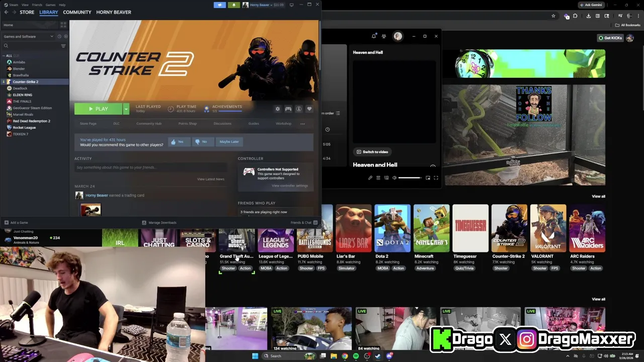Open Store Page link for Counter-Strike 2
This screenshot has height=362, width=644.
pos(88,123)
